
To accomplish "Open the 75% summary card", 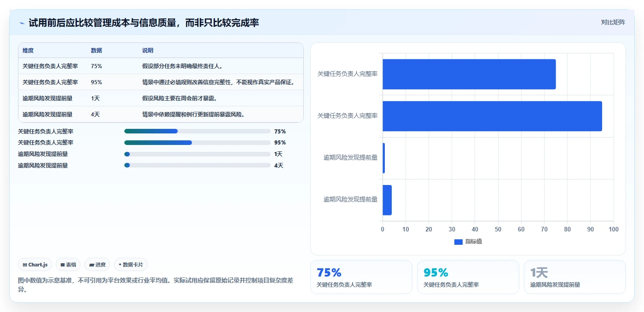I will [361, 277].
